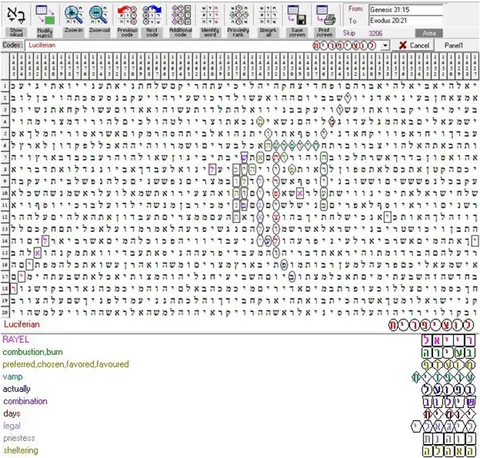Select the combustion,burn legend entry
This screenshot has height=458, width=480.
point(33,352)
